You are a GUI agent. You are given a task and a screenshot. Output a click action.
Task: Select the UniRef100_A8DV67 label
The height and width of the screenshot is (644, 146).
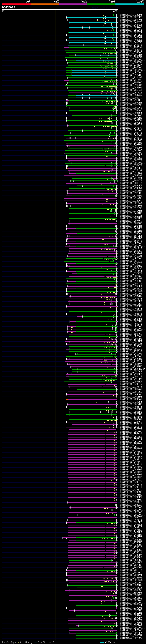pyautogui.click(x=131, y=389)
